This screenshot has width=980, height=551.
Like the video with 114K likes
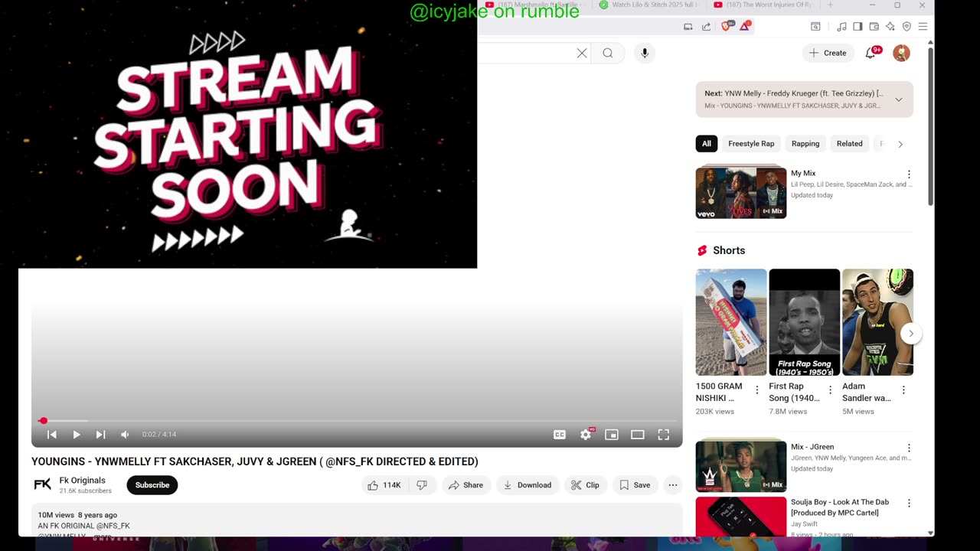pyautogui.click(x=384, y=485)
